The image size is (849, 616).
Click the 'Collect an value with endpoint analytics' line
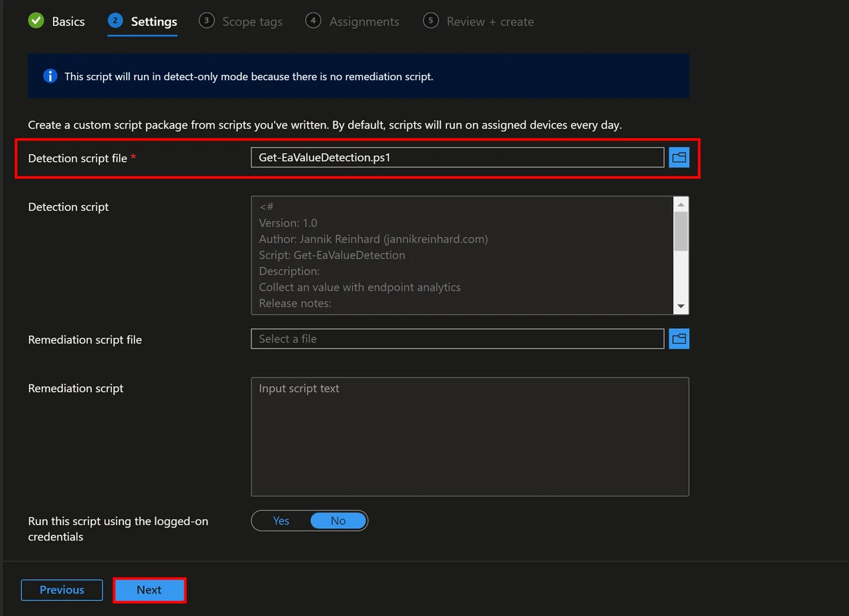point(359,287)
